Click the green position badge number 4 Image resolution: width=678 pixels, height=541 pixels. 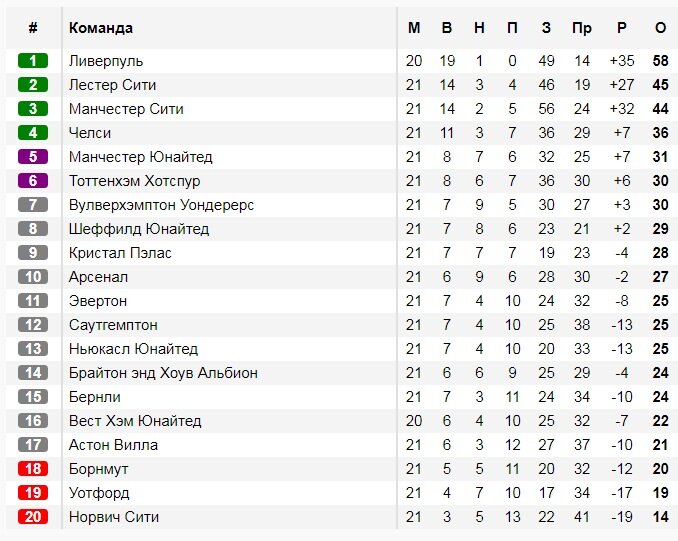click(x=33, y=133)
